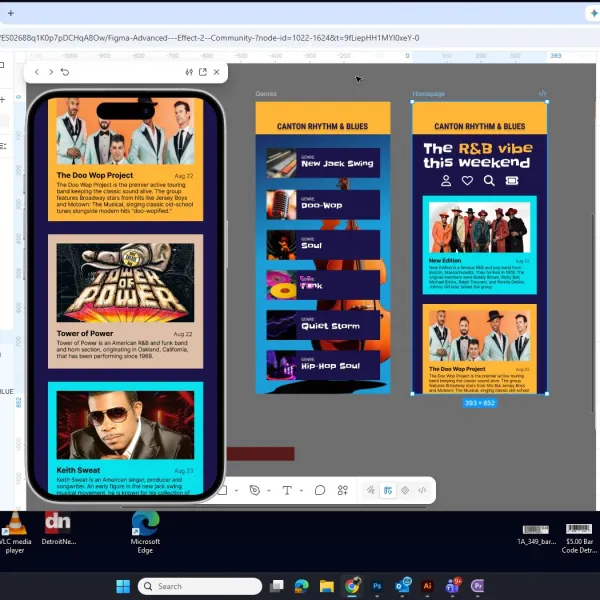This screenshot has width=600, height=600.
Task: Switch to Draw mode icon
Action: click(x=370, y=490)
